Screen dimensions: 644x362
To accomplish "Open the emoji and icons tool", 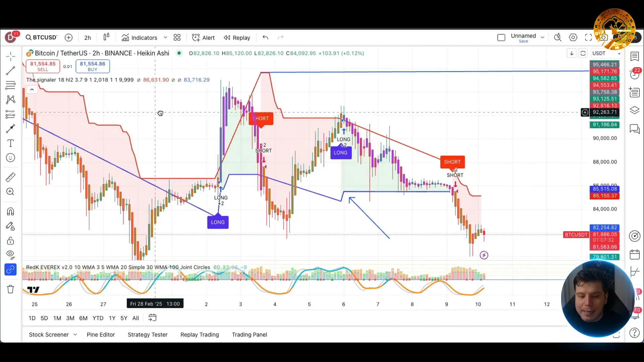I will pyautogui.click(x=10, y=158).
